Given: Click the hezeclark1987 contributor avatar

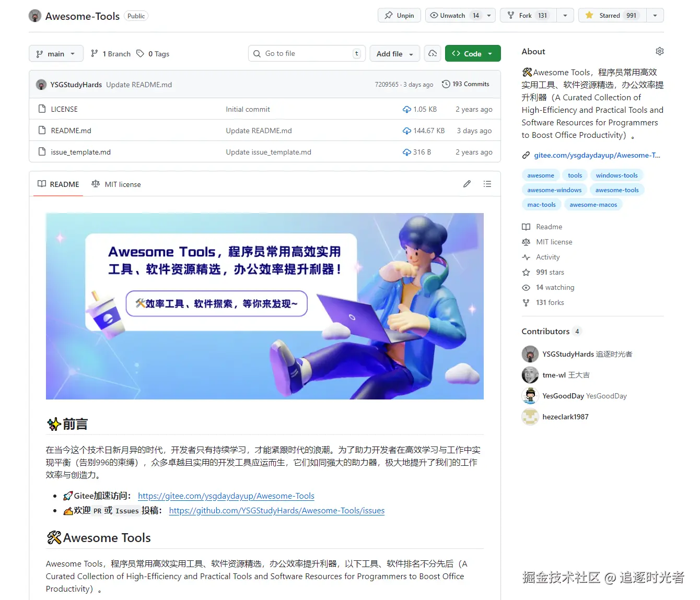Looking at the screenshot, I should (530, 417).
